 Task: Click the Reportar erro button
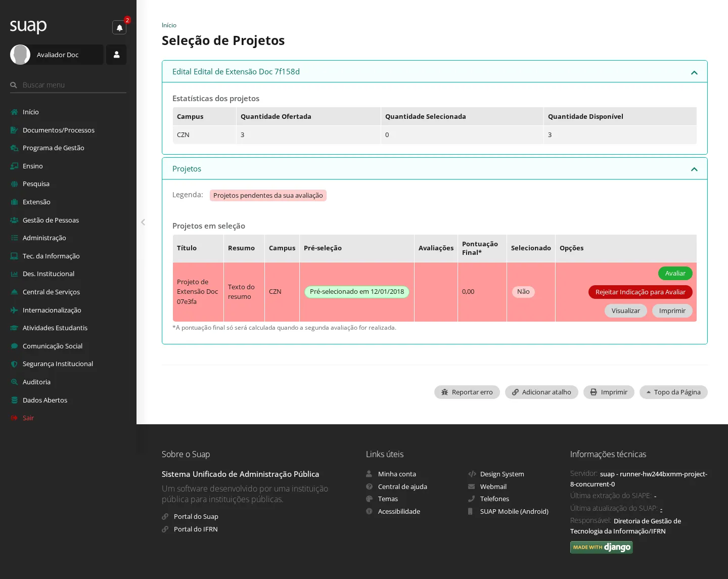point(467,392)
